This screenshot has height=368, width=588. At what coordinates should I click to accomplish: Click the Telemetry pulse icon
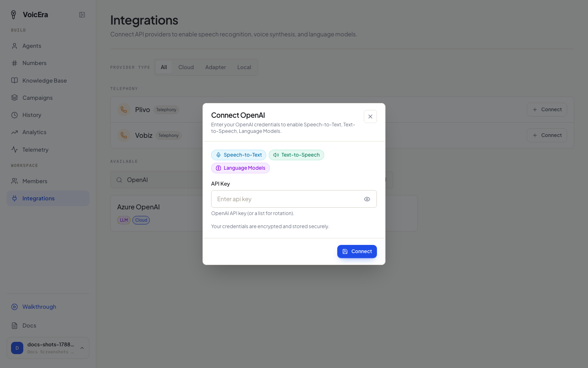14,150
